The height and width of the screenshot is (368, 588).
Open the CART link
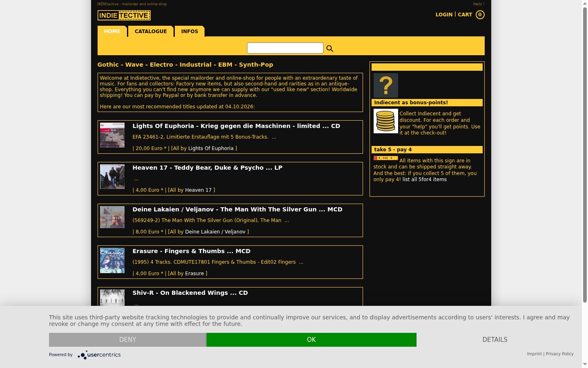click(x=465, y=15)
